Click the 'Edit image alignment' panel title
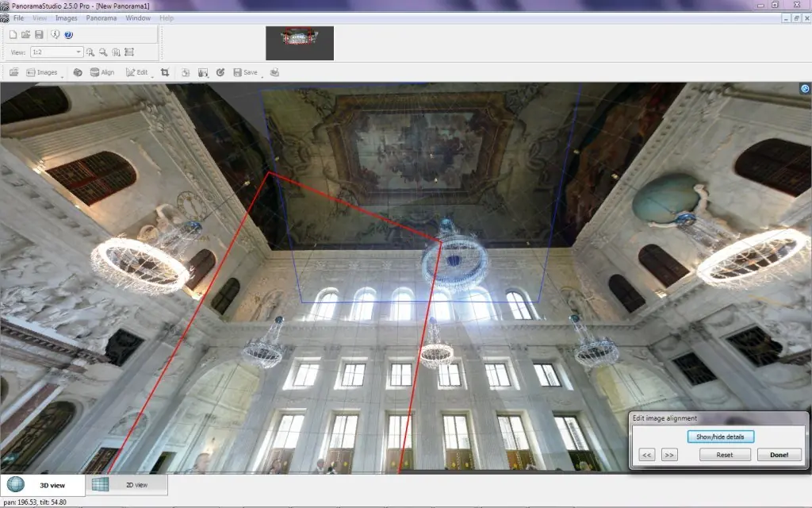This screenshot has width=812, height=508. [x=665, y=418]
